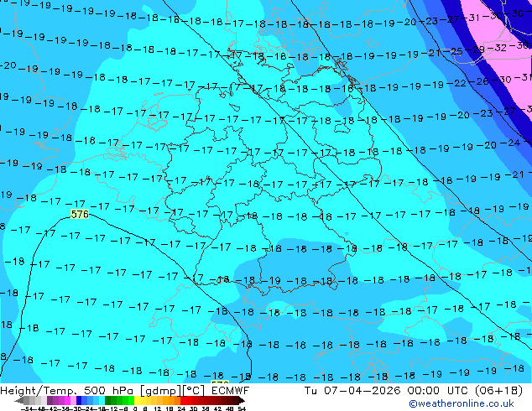This screenshot has height=411, width=532.
Task: Pick the bright red swatch in the legend
Action: coord(183,400)
